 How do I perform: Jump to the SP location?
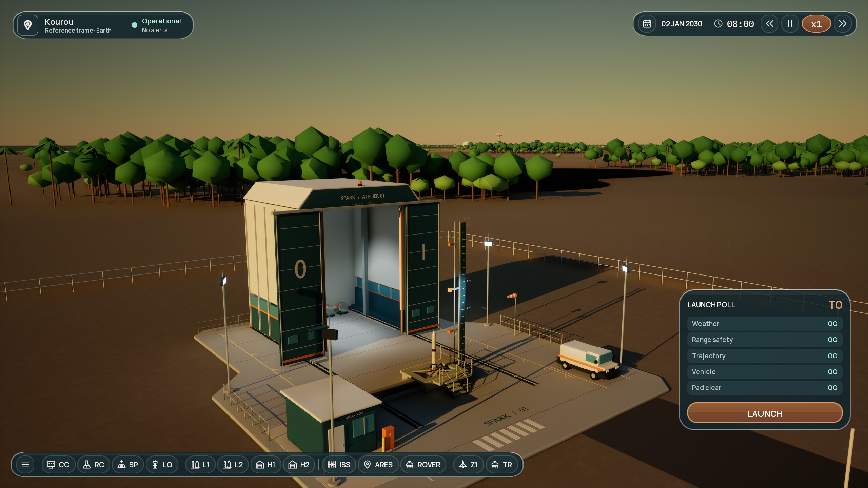coord(128,464)
